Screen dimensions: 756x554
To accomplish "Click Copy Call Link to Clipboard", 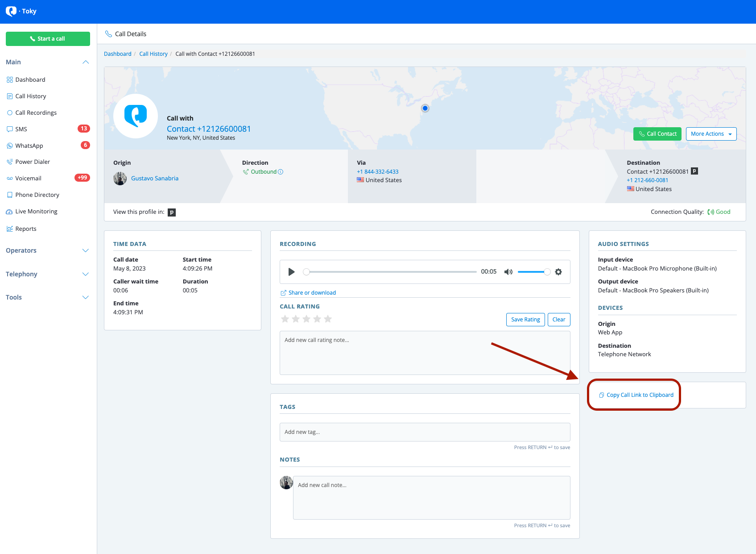I will [640, 395].
